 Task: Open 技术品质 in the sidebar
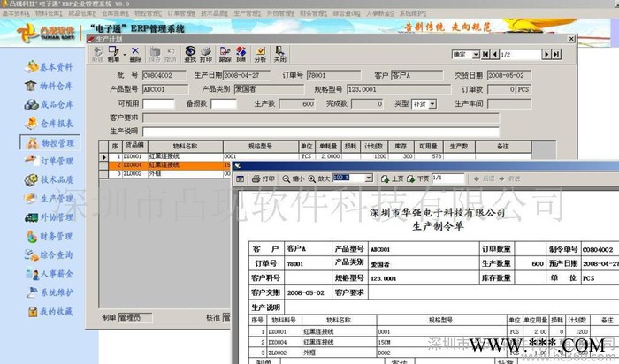point(49,180)
